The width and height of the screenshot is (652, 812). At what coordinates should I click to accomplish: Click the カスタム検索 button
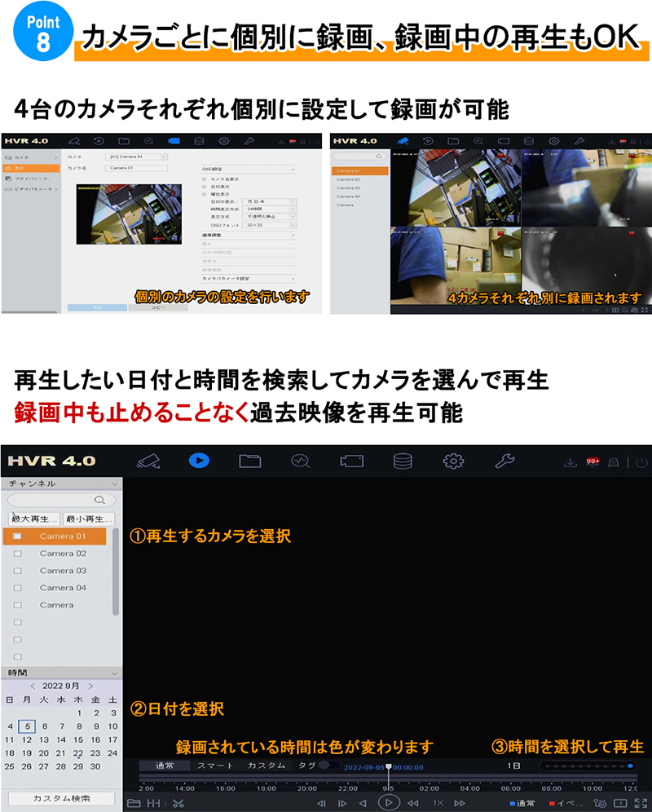[61, 798]
